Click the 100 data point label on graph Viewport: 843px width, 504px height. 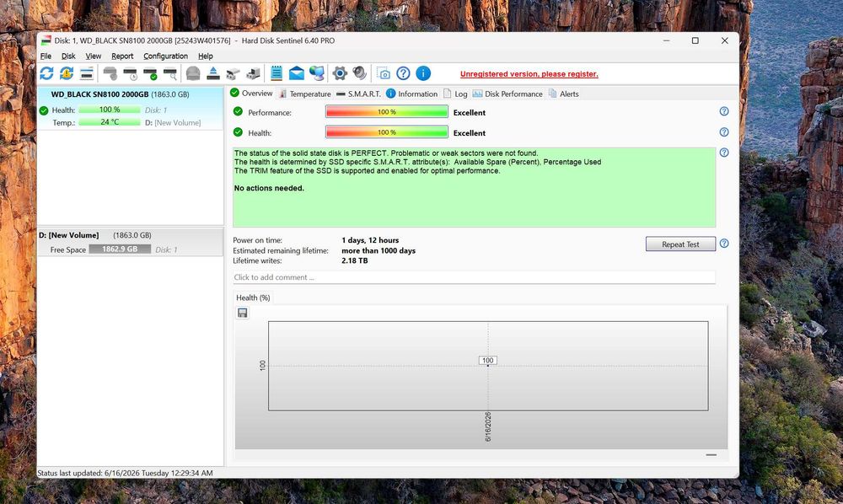pyautogui.click(x=487, y=361)
